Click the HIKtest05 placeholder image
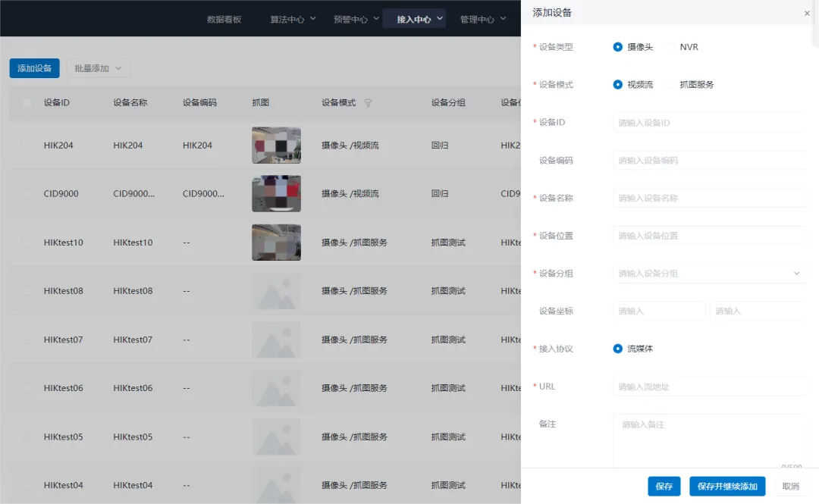This screenshot has height=504, width=819. tap(276, 437)
